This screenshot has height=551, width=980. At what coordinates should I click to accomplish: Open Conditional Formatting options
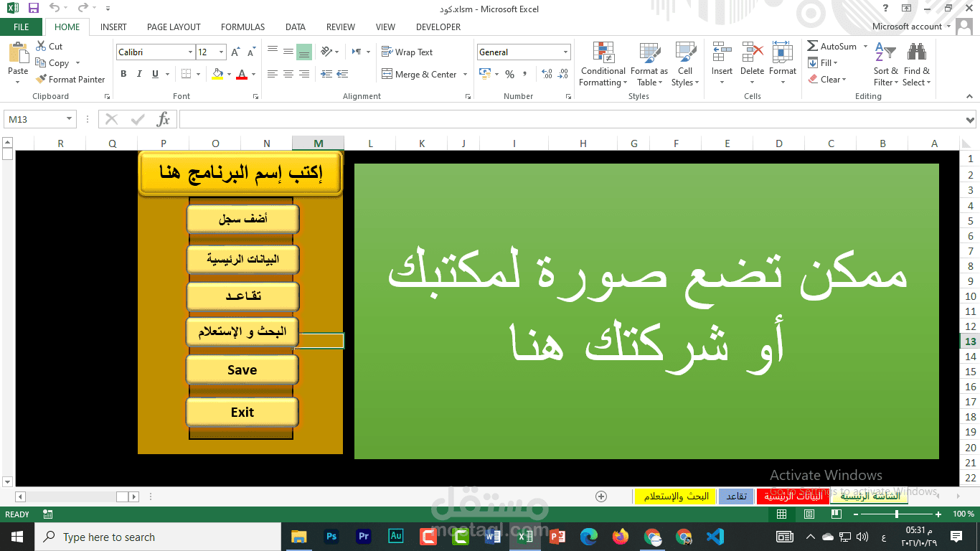click(602, 65)
